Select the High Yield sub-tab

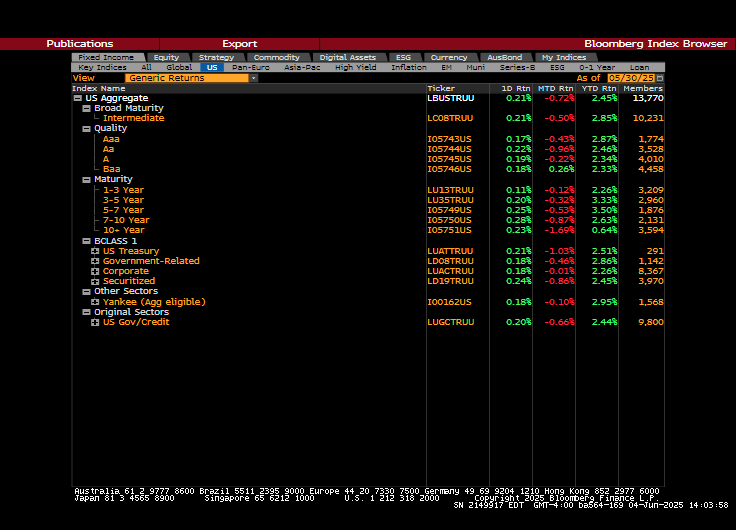(x=356, y=68)
